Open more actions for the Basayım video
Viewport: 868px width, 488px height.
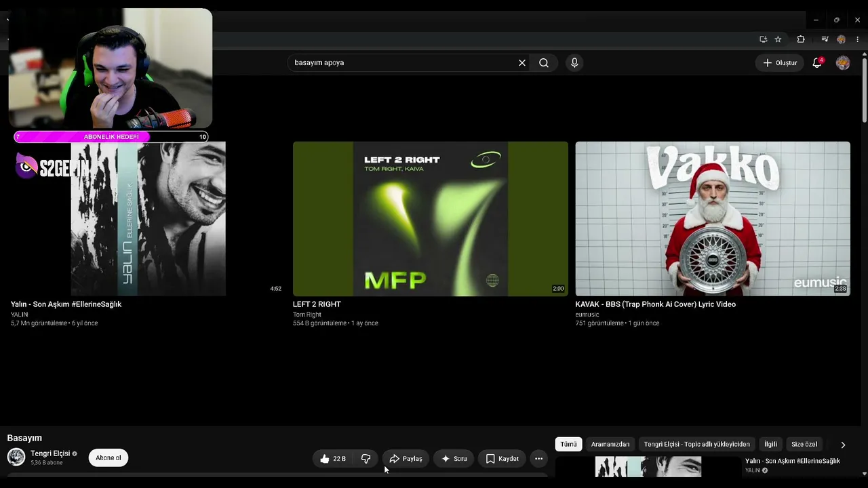coord(538,459)
